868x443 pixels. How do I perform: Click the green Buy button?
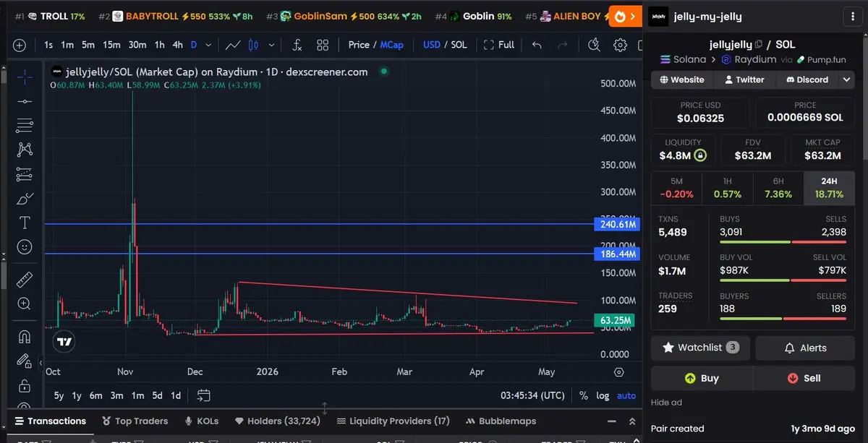tap(702, 378)
